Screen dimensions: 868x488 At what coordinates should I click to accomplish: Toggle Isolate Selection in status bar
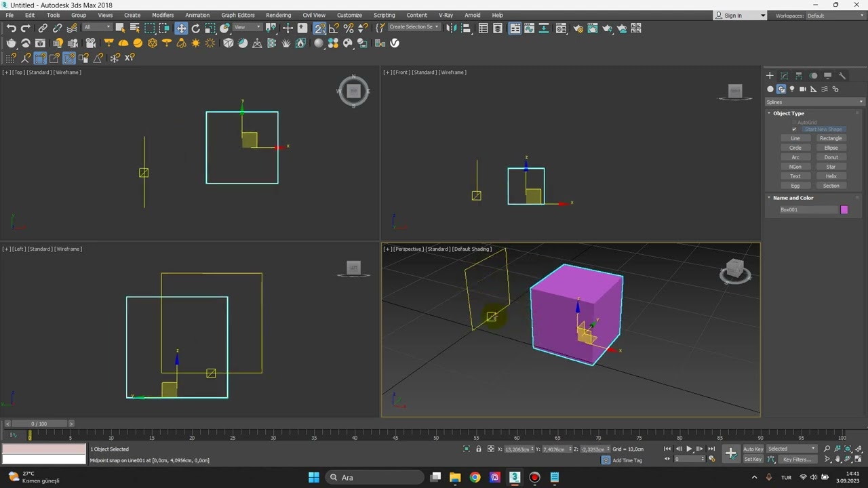point(467,449)
